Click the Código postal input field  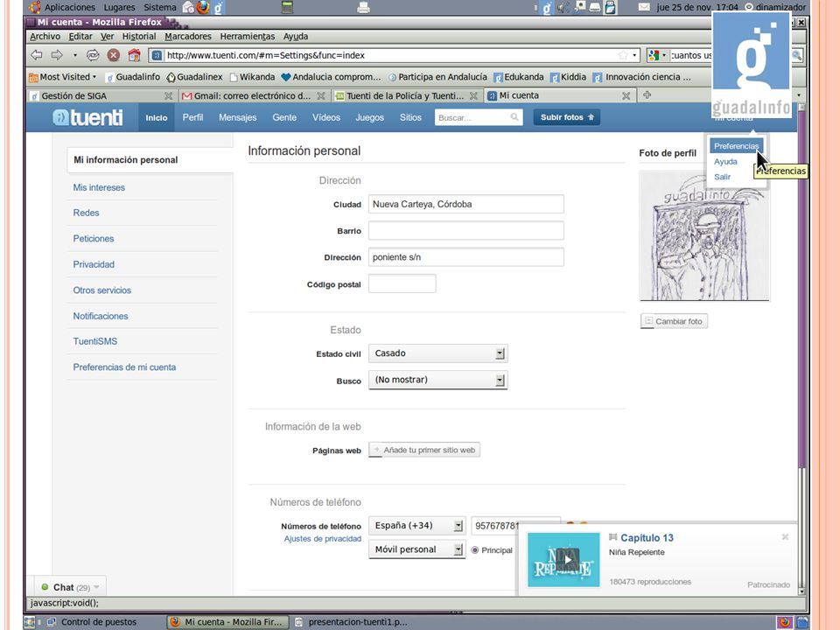click(x=402, y=283)
